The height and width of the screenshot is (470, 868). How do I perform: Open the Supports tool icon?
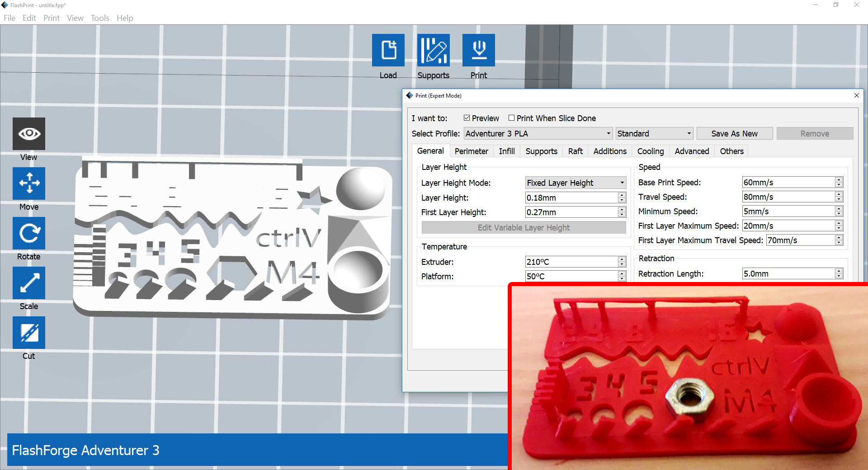click(x=433, y=50)
